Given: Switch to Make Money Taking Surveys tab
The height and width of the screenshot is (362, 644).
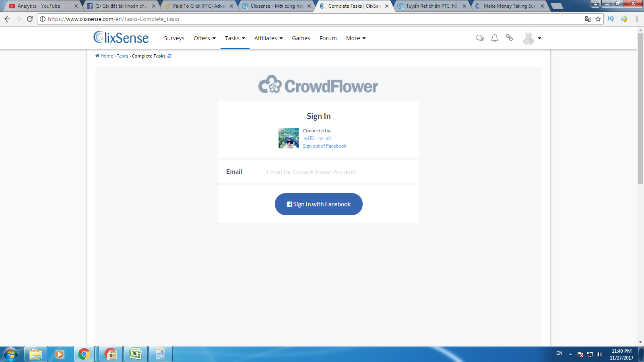Looking at the screenshot, I should (510, 6).
